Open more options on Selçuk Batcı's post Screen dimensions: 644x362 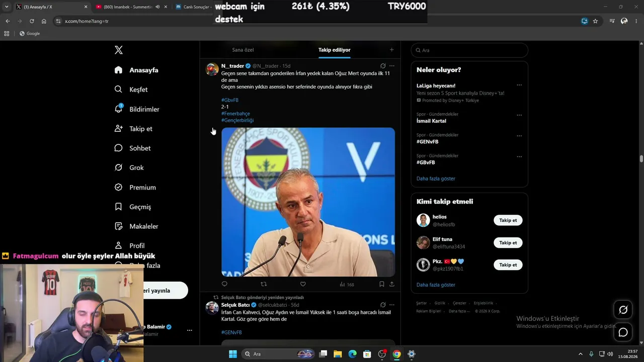click(392, 305)
